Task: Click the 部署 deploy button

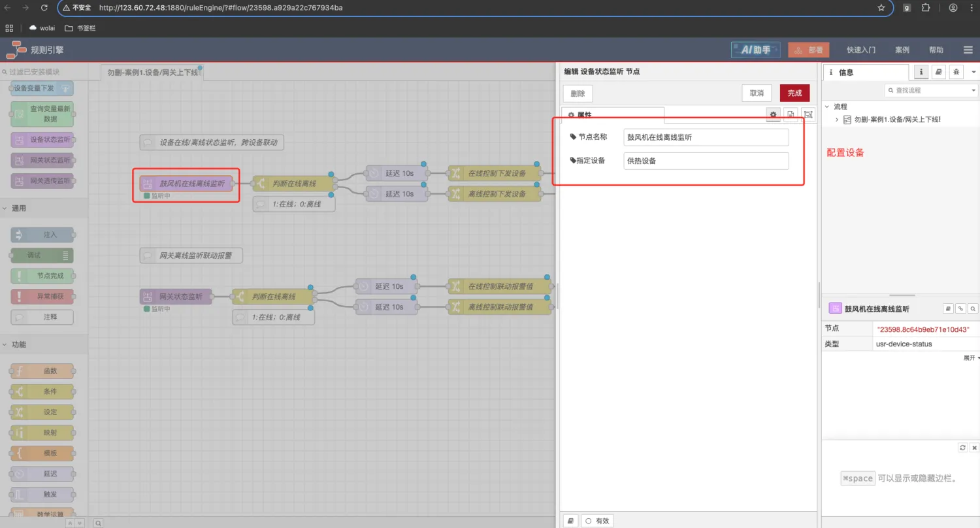Action: tap(809, 50)
